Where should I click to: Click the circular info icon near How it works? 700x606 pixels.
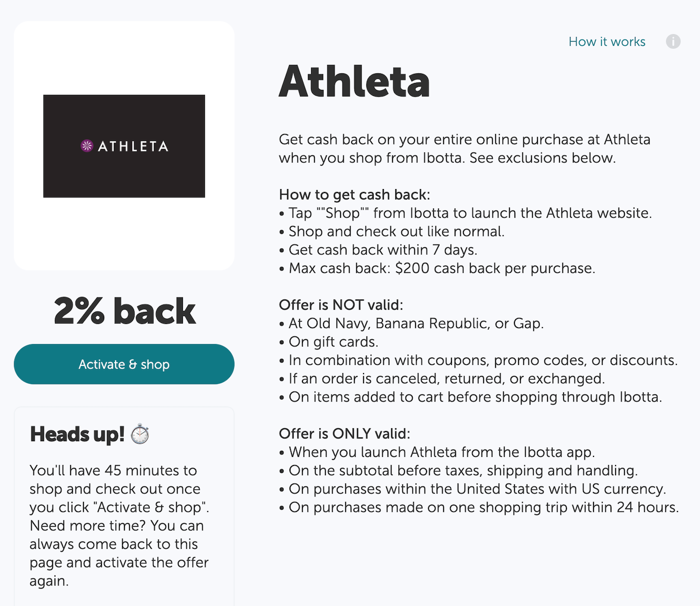pos(673,42)
